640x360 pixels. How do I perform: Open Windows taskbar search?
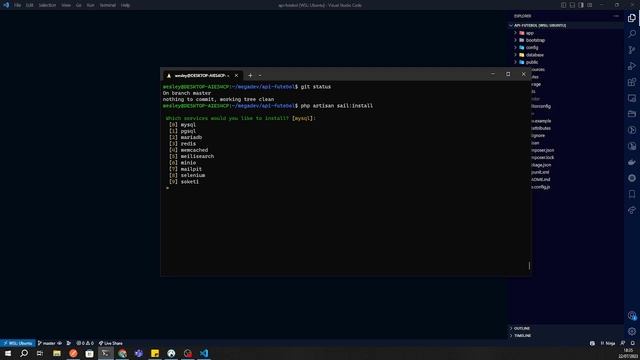[x=24, y=353]
